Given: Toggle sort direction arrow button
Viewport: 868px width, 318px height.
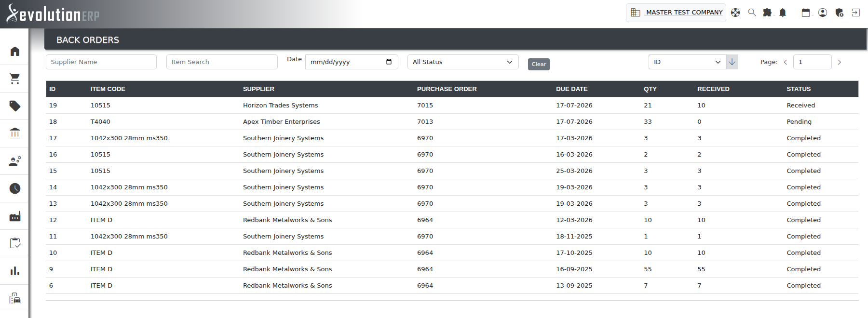Looking at the screenshot, I should tap(732, 62).
